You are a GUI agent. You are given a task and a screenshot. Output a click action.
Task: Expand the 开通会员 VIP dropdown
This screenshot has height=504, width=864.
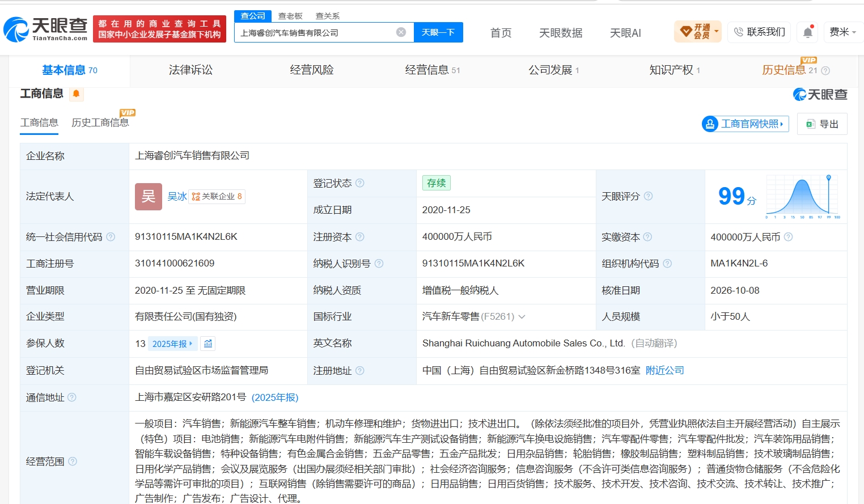point(698,32)
